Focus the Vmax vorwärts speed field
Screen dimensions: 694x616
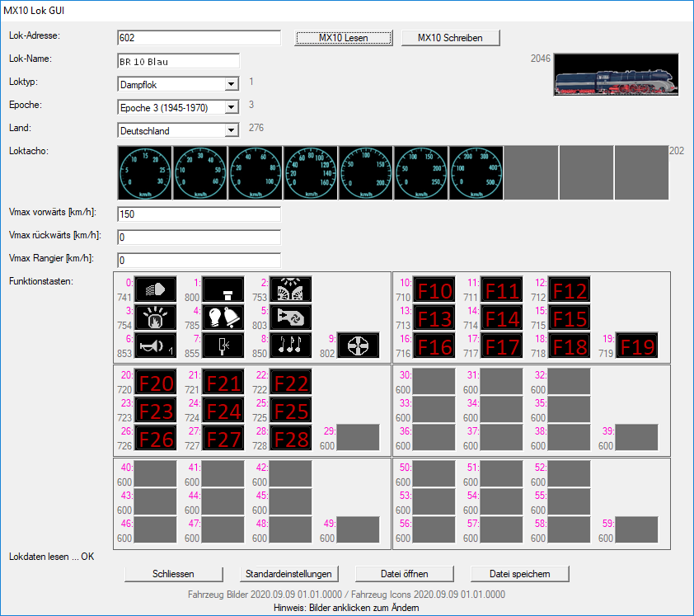point(199,214)
